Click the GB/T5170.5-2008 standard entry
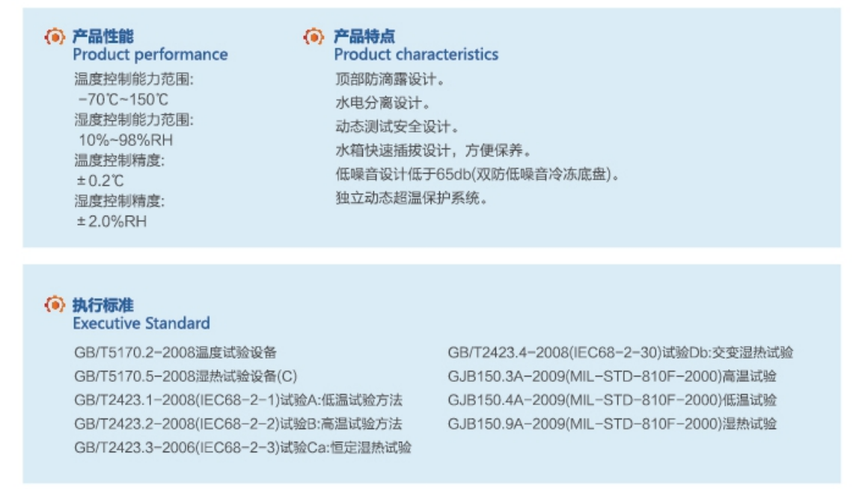 [x=186, y=377]
